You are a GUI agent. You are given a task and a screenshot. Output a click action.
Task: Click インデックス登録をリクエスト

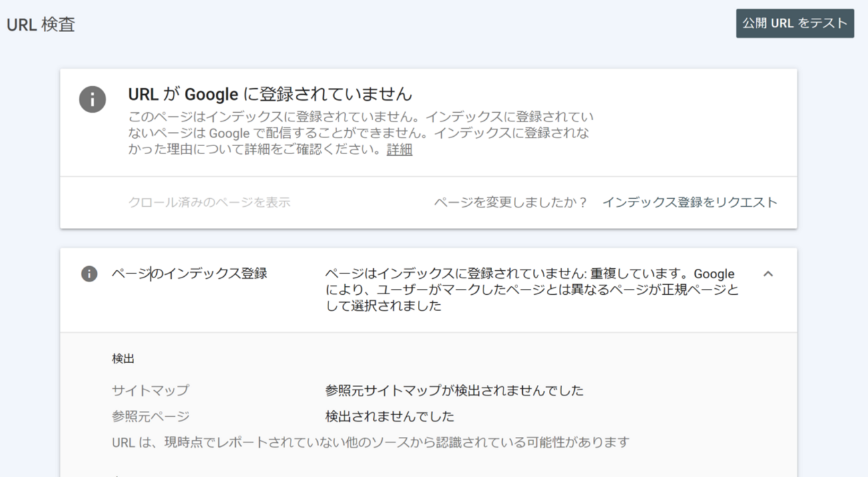690,202
